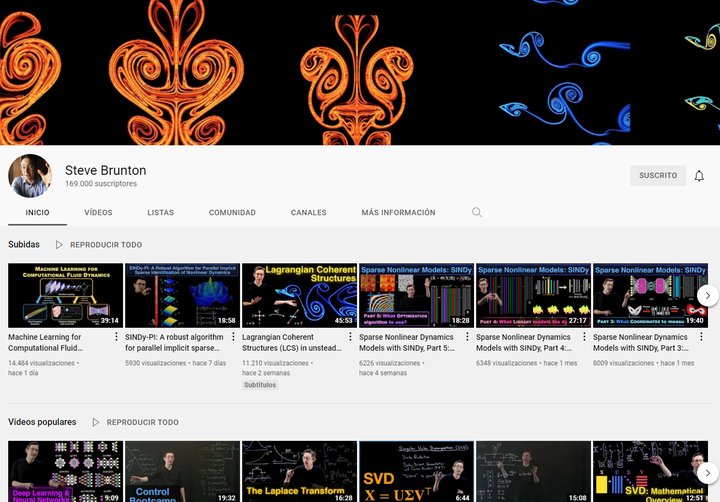Image resolution: width=720 pixels, height=502 pixels.
Task: Show next videos in Vídeos populares row
Action: (708, 473)
